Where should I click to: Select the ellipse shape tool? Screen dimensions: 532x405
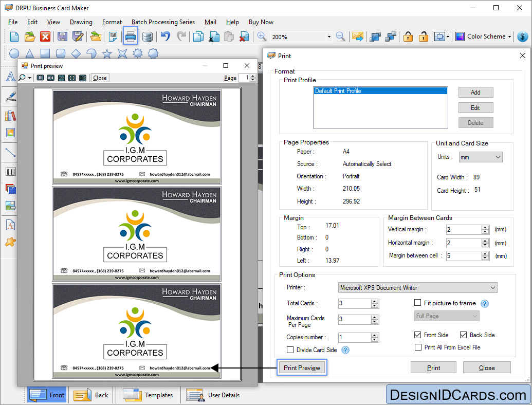[14, 53]
